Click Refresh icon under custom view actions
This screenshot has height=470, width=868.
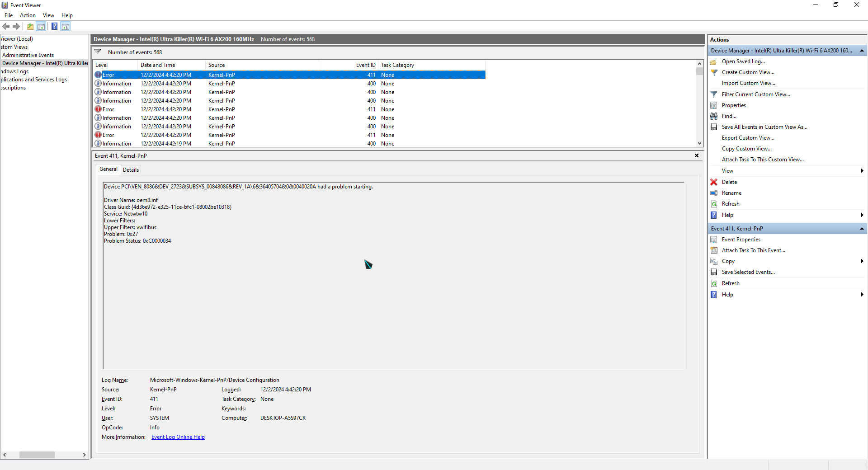714,204
